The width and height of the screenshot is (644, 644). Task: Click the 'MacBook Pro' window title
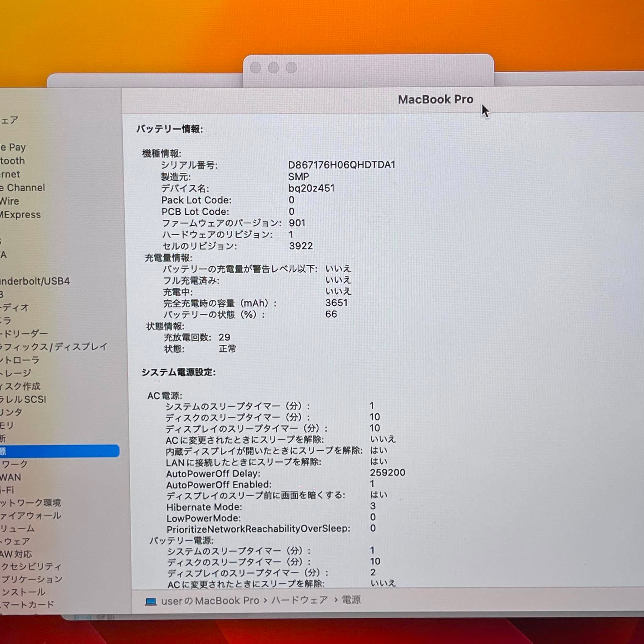click(x=436, y=99)
